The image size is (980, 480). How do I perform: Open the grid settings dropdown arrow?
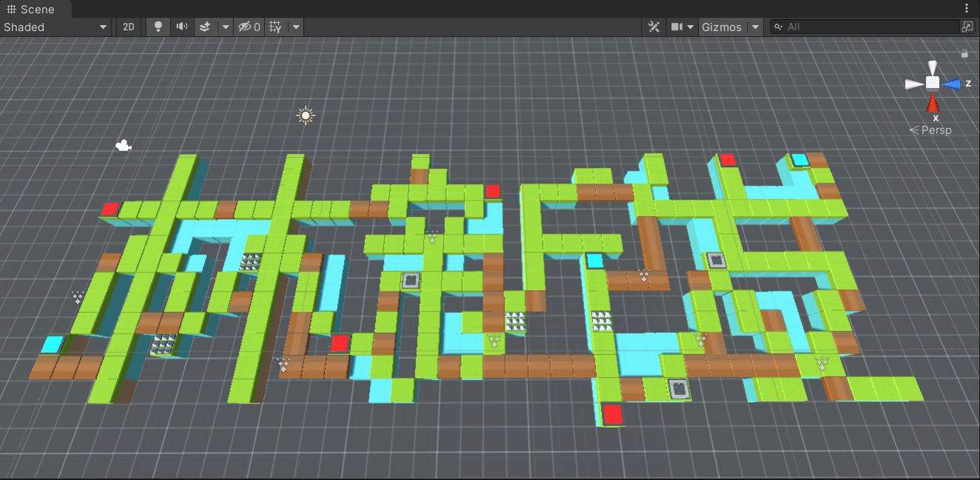[x=296, y=27]
